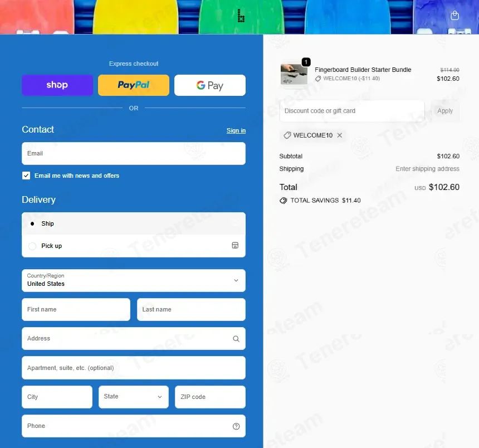Open the Country/Region dropdown
This screenshot has width=479, height=448.
pos(134,280)
